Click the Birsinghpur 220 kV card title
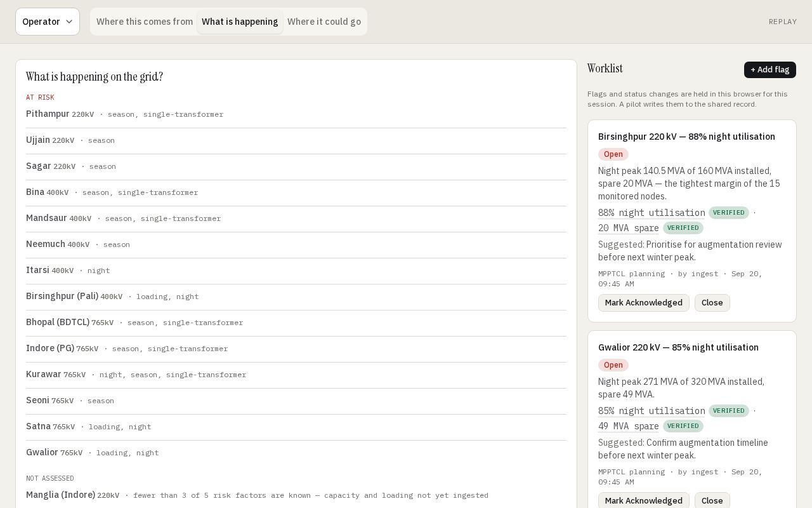 tap(686, 137)
